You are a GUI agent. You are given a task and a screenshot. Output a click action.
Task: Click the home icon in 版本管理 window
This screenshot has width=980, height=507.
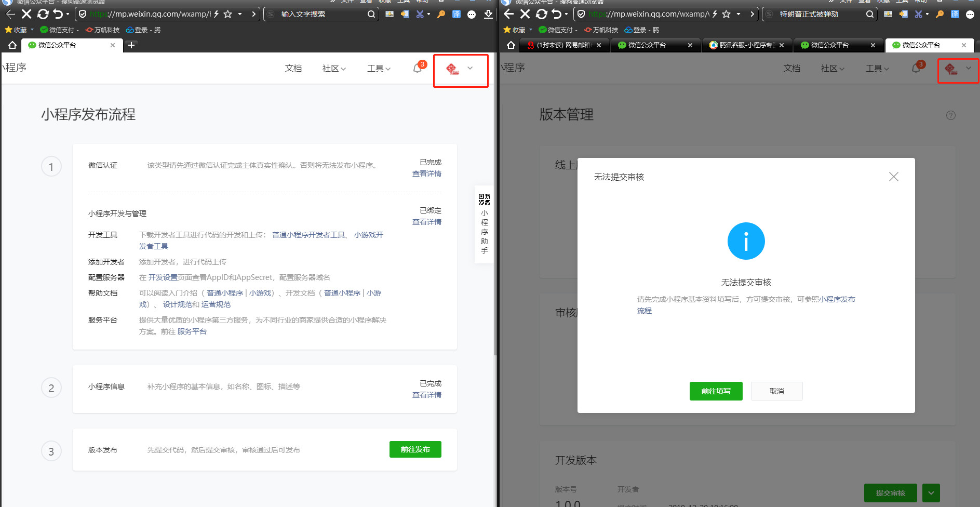511,45
